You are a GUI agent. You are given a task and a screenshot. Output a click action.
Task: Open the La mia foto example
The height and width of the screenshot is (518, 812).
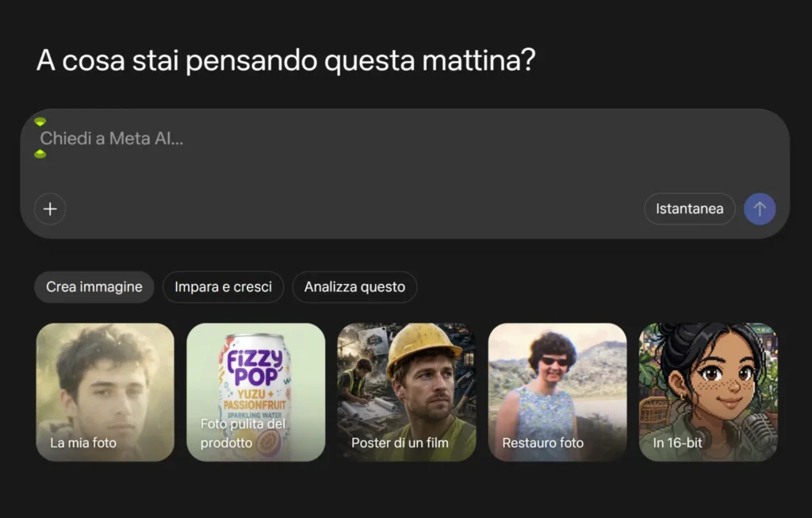click(x=105, y=392)
